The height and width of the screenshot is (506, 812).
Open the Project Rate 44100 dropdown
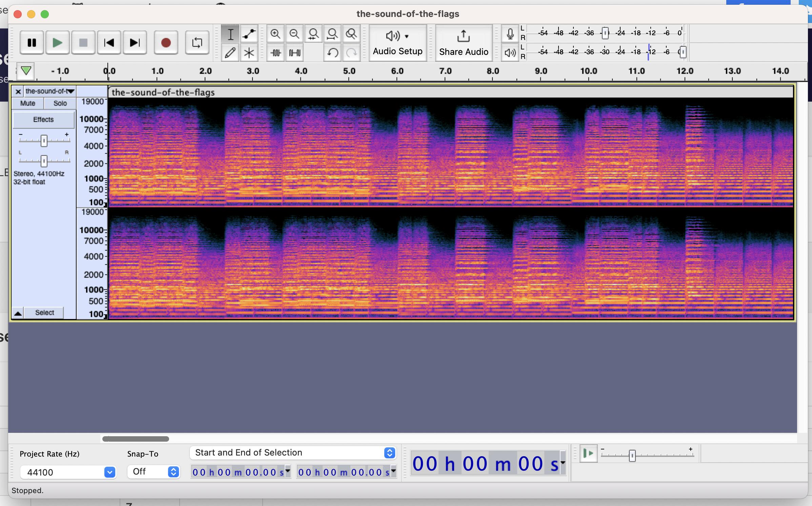coord(109,472)
